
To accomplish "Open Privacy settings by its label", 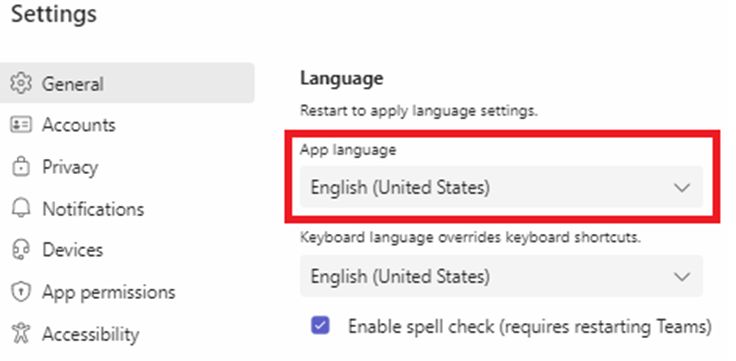I will tap(70, 167).
